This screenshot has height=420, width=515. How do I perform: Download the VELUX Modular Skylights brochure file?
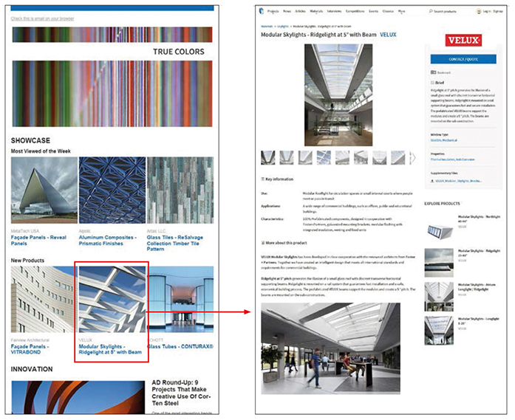pos(459,181)
